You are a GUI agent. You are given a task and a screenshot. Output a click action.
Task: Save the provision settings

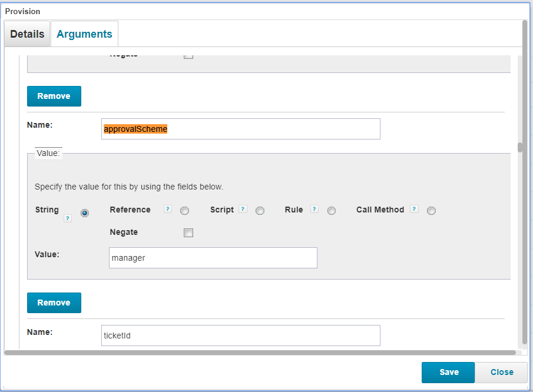(x=448, y=372)
